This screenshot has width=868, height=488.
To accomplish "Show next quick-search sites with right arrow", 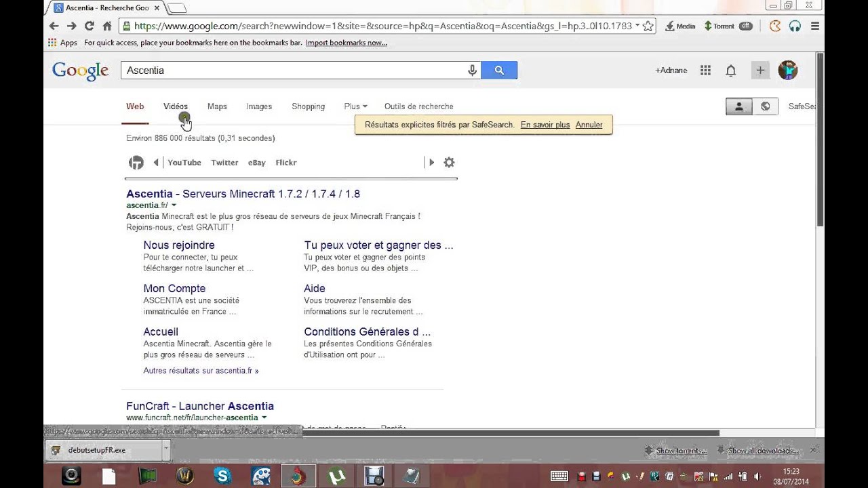I will coord(431,163).
